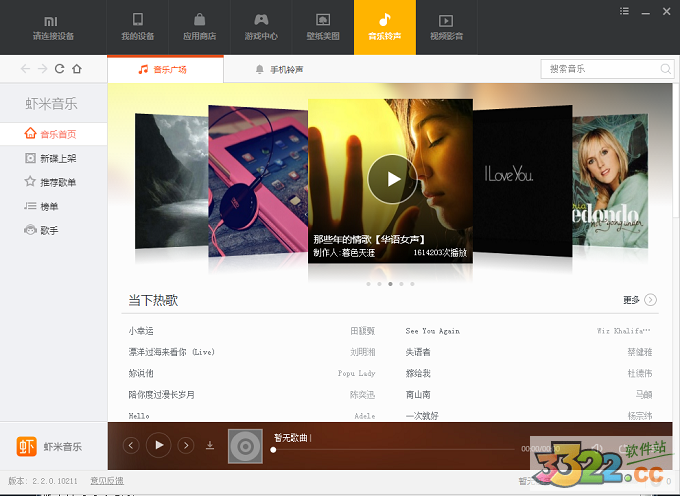680x496 pixels.
Task: Play the song 南山南
Action: pos(418,395)
